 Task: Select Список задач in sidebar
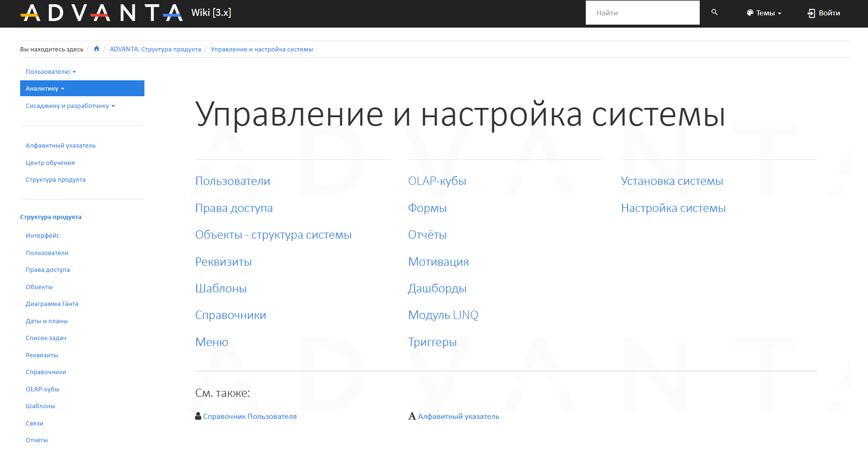click(x=46, y=338)
